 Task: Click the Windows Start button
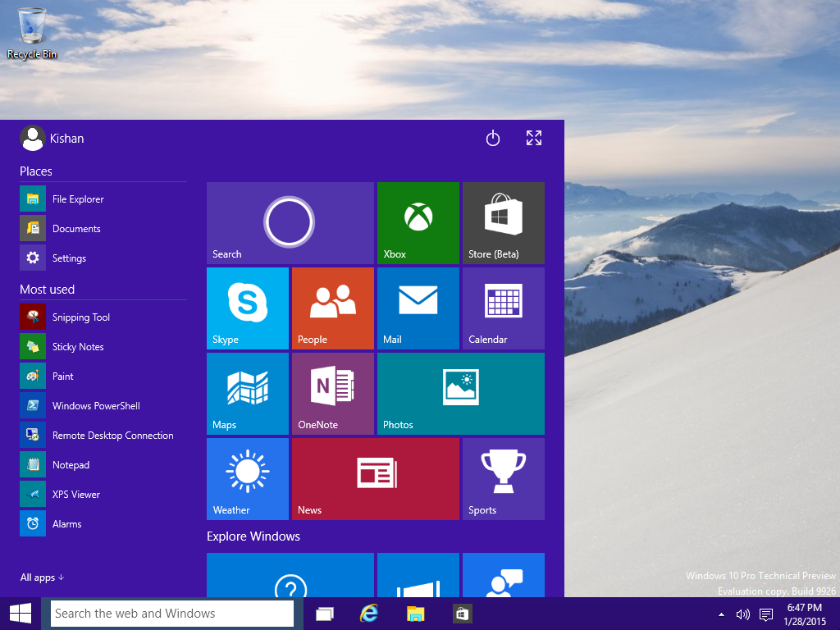pos(21,614)
